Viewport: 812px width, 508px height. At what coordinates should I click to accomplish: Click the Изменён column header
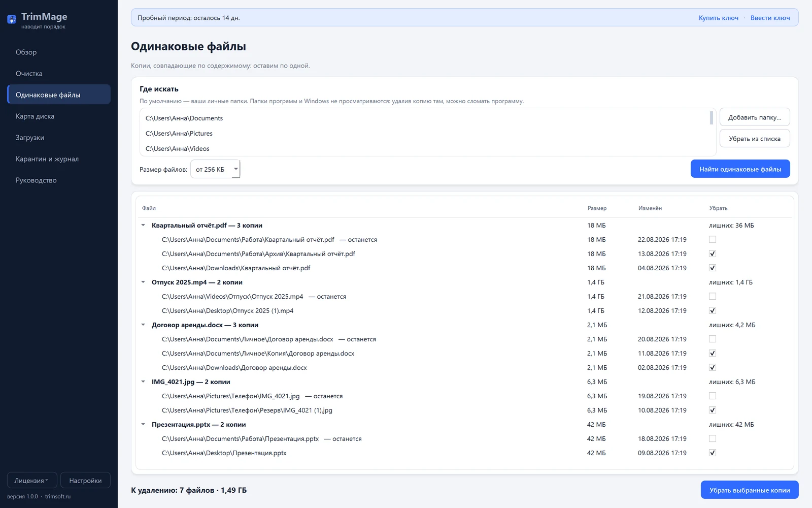click(x=650, y=208)
